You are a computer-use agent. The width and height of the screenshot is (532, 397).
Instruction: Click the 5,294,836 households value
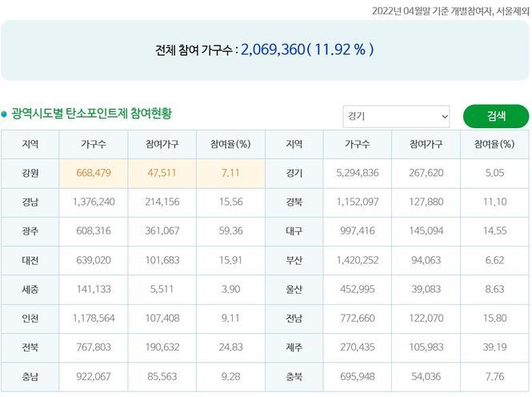click(x=358, y=173)
